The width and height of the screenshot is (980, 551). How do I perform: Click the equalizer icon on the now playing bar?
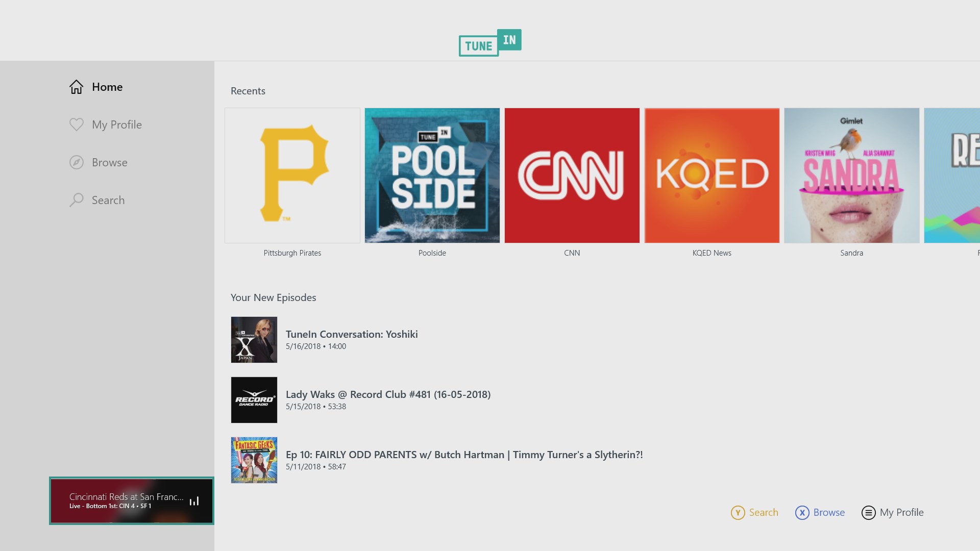(194, 501)
